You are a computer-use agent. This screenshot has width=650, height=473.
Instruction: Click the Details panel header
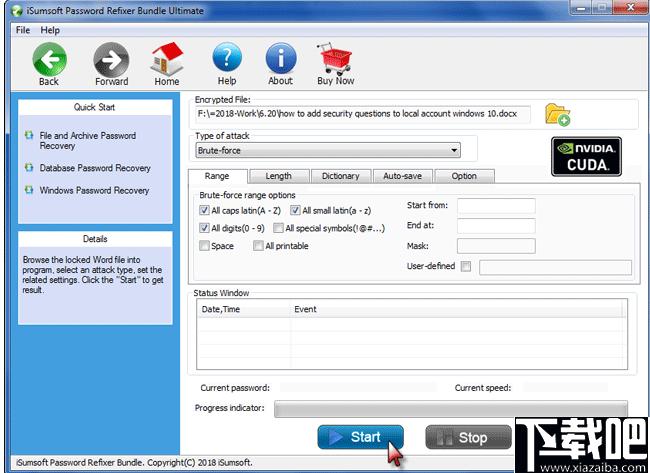[95, 239]
